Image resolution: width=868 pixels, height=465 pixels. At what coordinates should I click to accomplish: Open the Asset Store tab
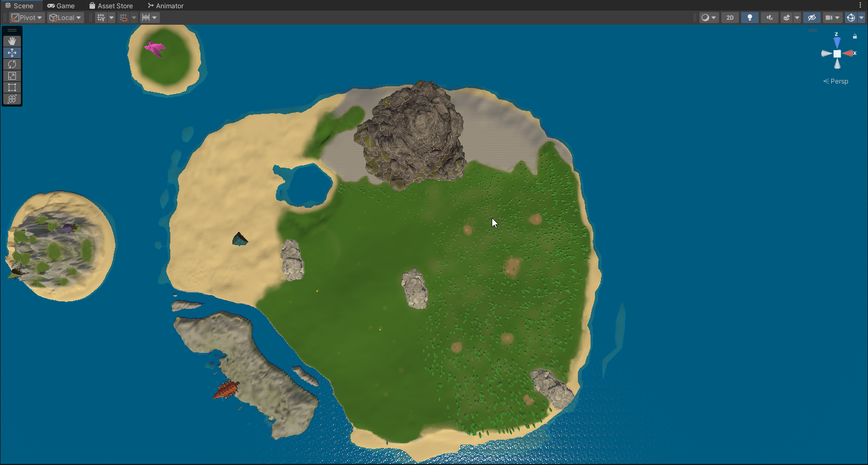click(111, 5)
